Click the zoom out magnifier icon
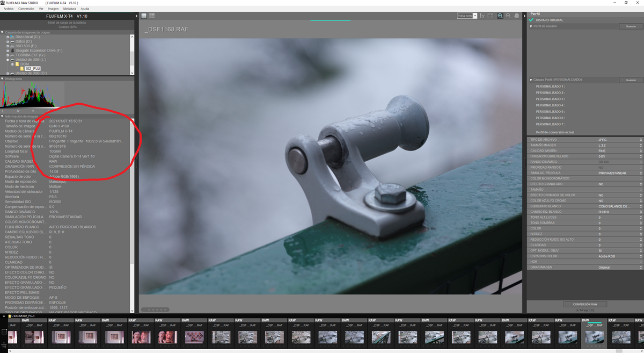 [x=508, y=16]
